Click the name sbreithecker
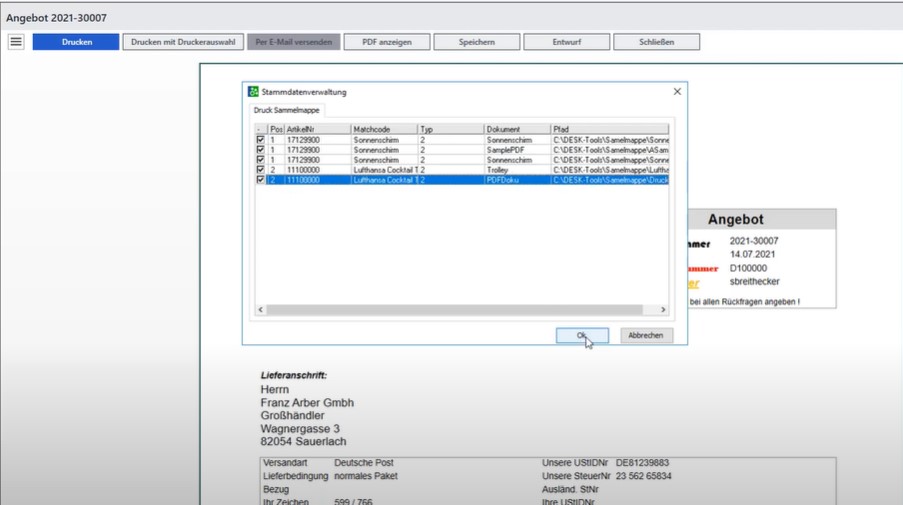 tap(754, 281)
